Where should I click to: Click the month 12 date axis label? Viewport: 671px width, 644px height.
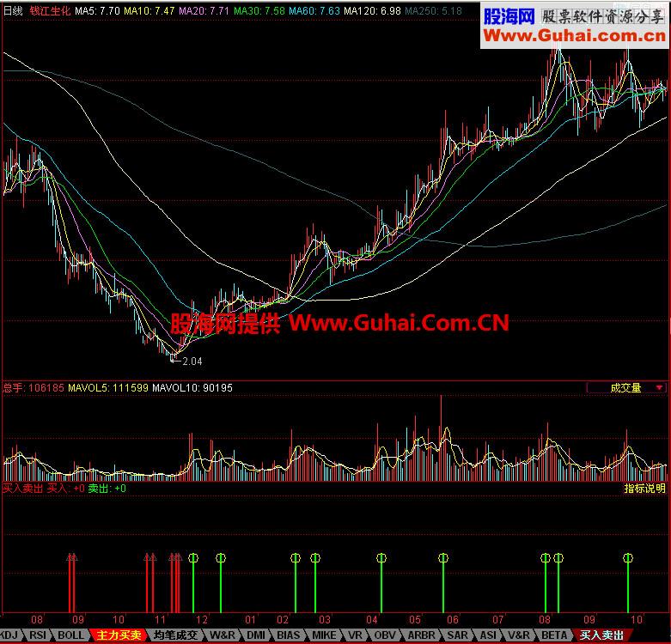[202, 619]
